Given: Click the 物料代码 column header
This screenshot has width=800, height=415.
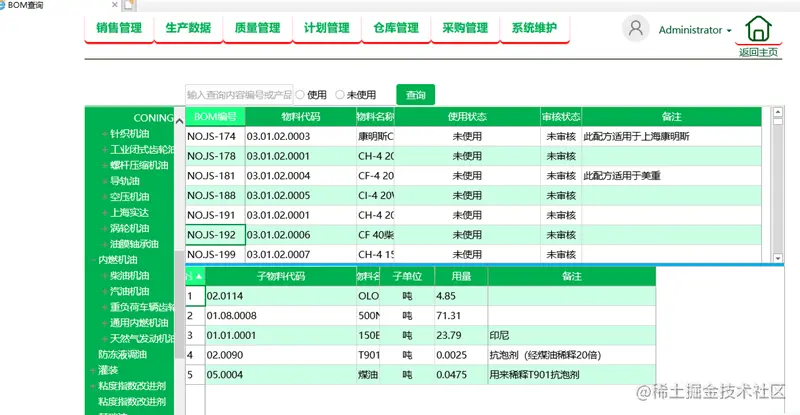Looking at the screenshot, I should point(301,117).
